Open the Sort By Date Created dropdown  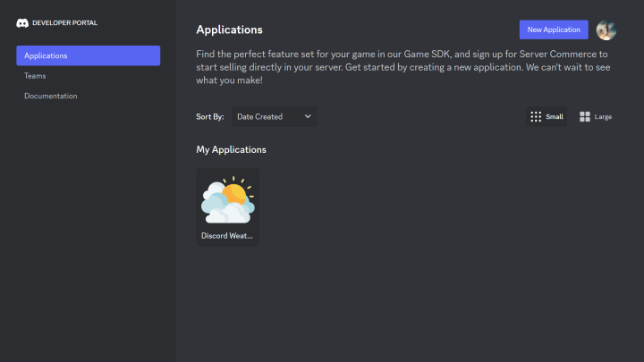274,116
